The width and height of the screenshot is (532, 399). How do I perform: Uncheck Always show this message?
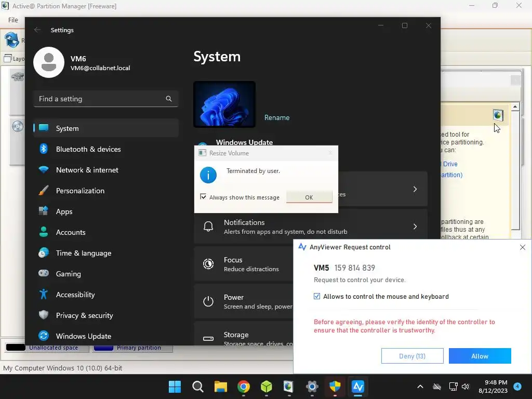[203, 197]
